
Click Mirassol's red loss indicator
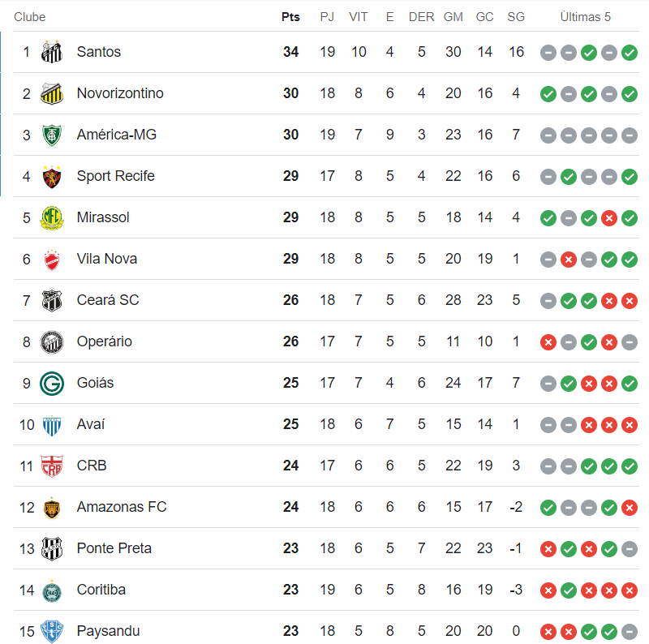[609, 218]
